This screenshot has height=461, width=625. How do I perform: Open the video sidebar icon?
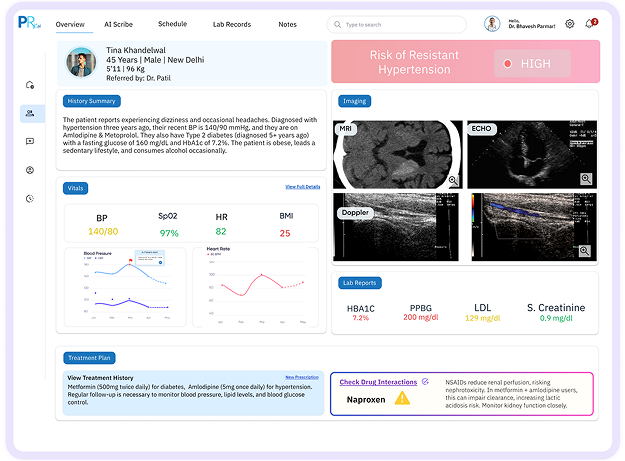click(30, 141)
